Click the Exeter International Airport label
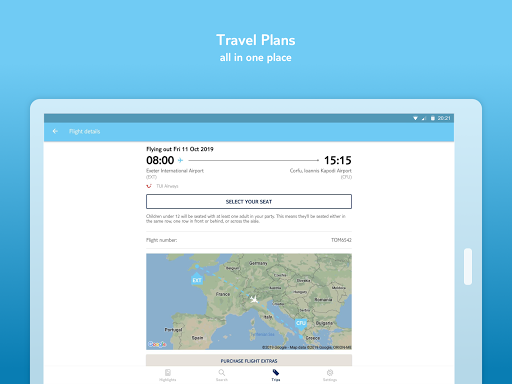Image resolution: width=512 pixels, height=384 pixels. (175, 171)
